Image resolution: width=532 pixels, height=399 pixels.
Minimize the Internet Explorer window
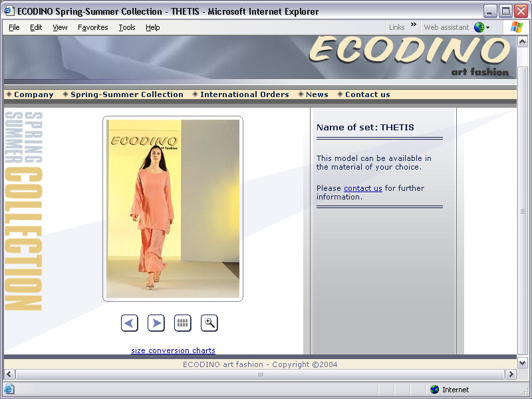[x=490, y=11]
